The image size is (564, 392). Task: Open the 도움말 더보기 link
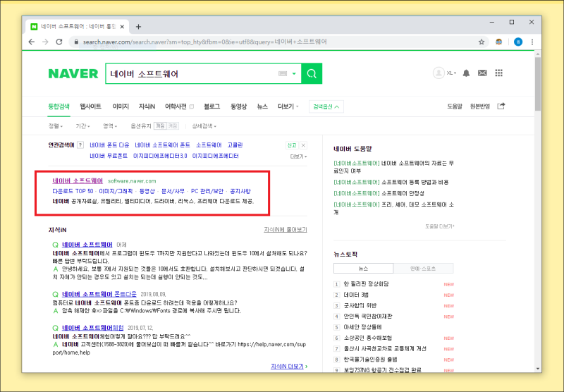tap(439, 226)
